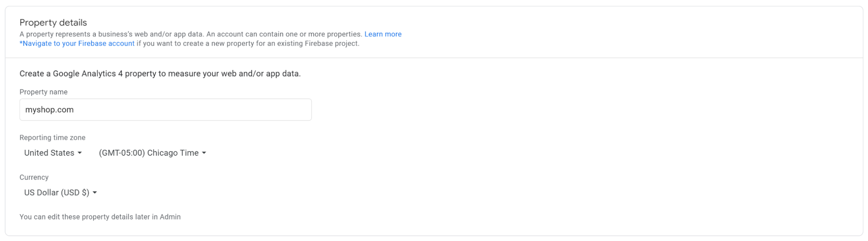This screenshot has width=868, height=241.
Task: Click the blank end of the Property name field
Action: pyautogui.click(x=193, y=110)
